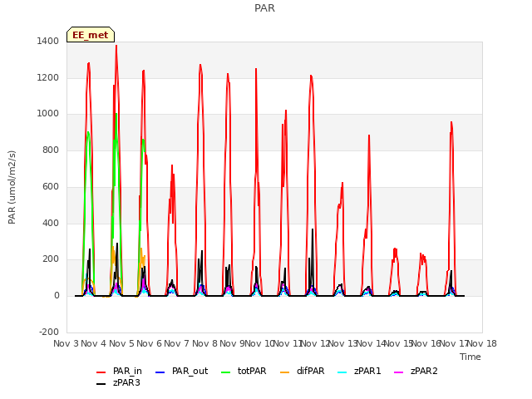
Task: Click the 1200 y-axis tick label
Action: tap(48, 77)
